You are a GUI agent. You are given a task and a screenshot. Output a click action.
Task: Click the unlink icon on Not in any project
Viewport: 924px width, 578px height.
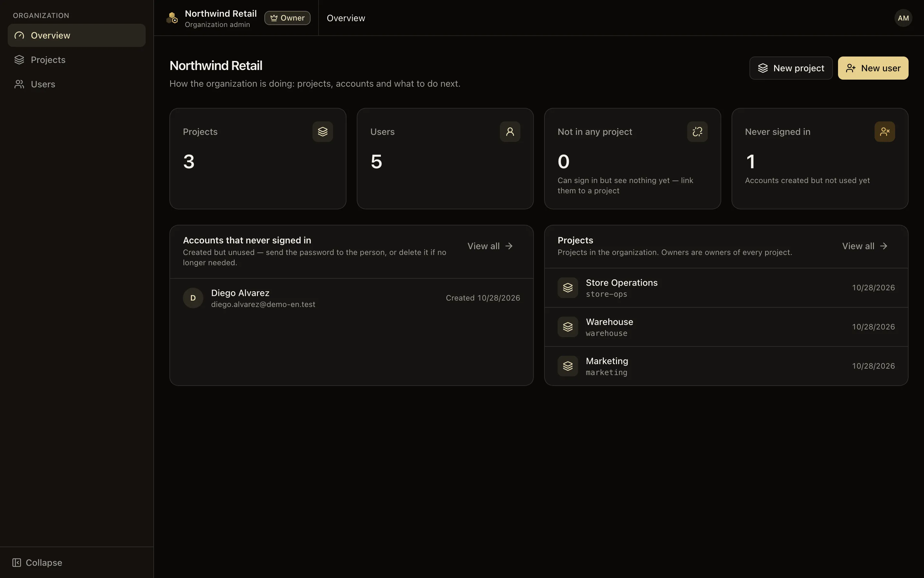(x=697, y=132)
